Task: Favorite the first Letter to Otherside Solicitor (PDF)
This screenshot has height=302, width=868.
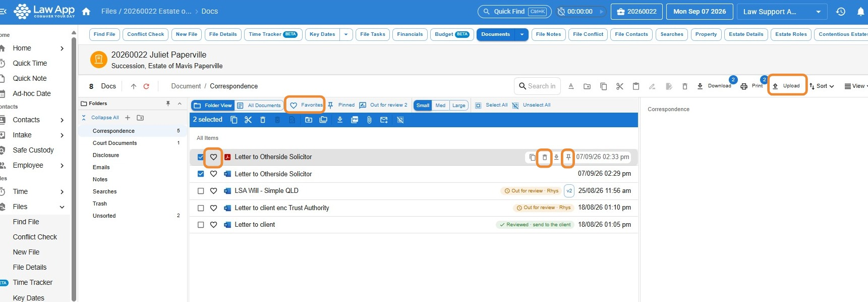Action: pos(213,157)
